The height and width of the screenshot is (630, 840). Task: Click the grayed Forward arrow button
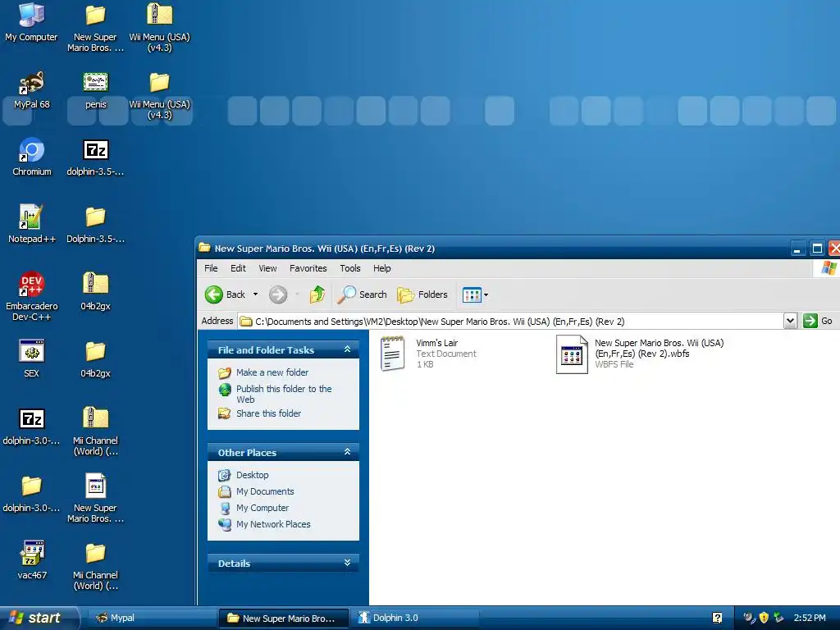278,294
